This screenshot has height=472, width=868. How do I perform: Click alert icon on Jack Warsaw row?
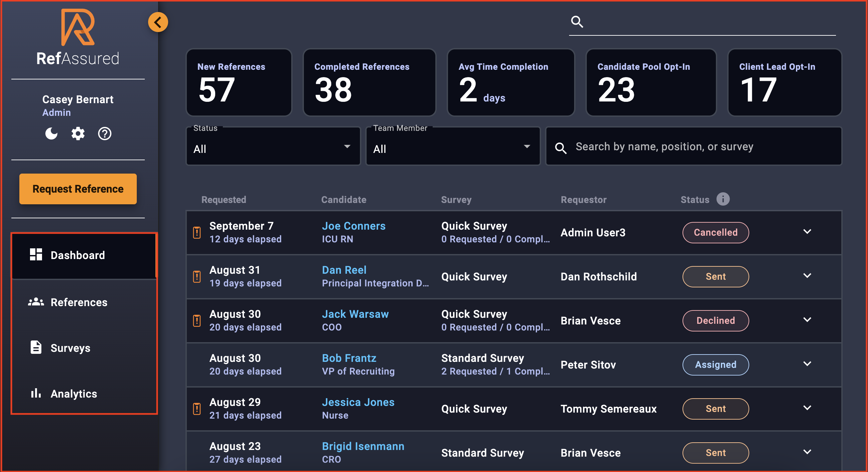click(x=197, y=321)
